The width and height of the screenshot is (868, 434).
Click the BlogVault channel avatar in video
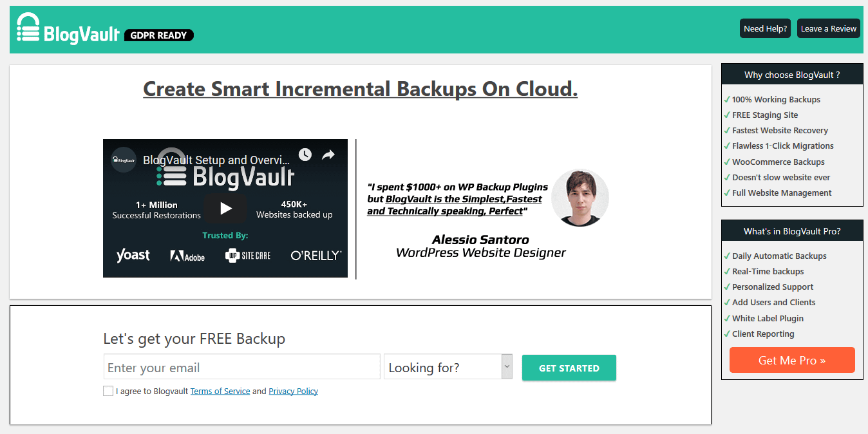click(x=124, y=160)
